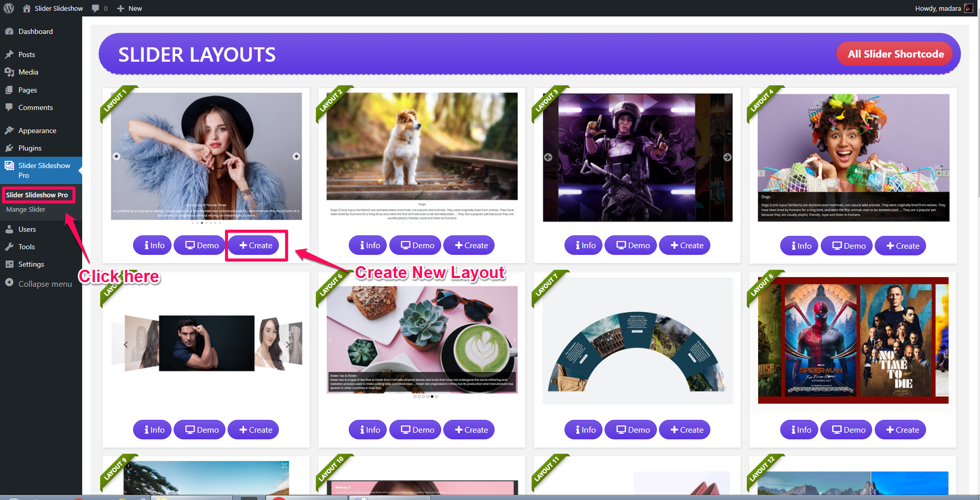980x500 pixels.
Task: Click next arrow on Layout 1 preview
Action: pos(296,156)
